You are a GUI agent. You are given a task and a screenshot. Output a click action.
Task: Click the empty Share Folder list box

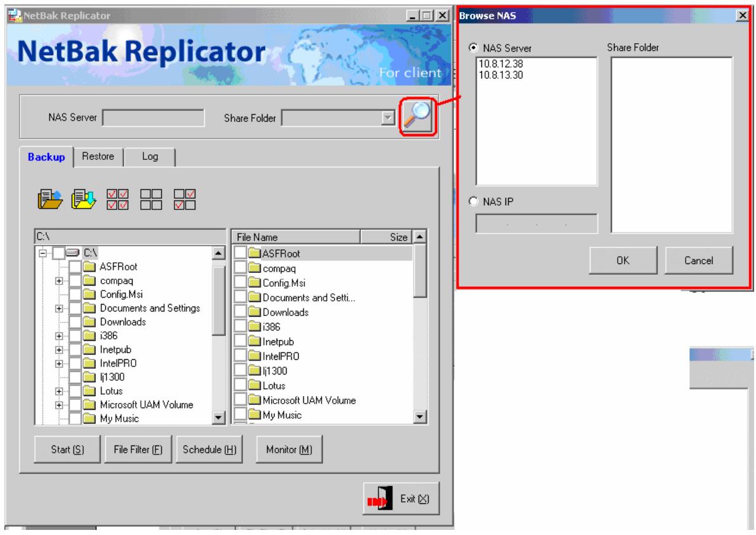coord(672,145)
